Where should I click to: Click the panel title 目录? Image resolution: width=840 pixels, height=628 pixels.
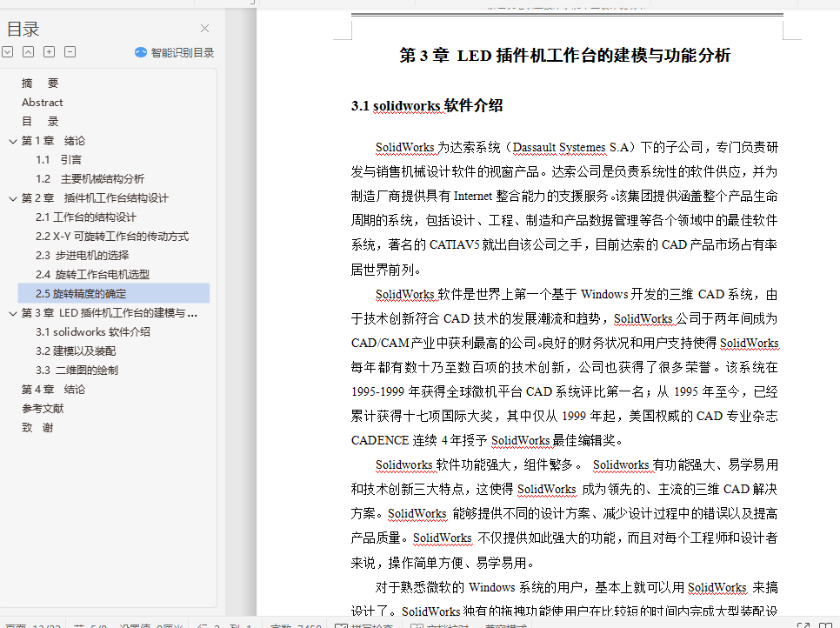click(23, 29)
